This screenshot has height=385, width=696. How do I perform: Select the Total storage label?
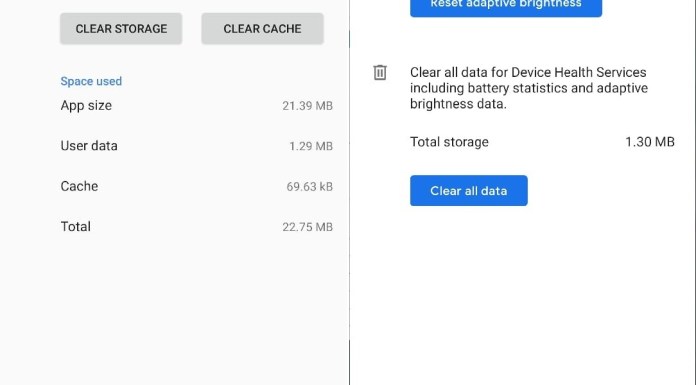[449, 142]
